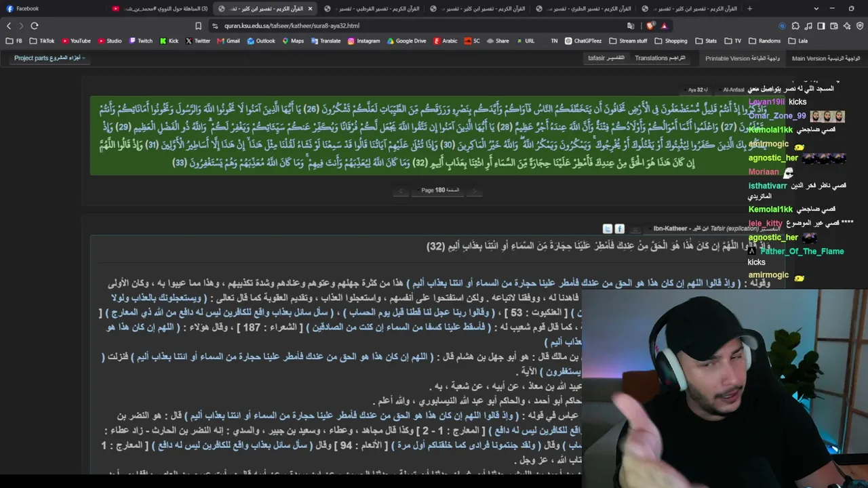This screenshot has height=488, width=868.
Task: Open the Translations menu item
Action: pos(660,58)
